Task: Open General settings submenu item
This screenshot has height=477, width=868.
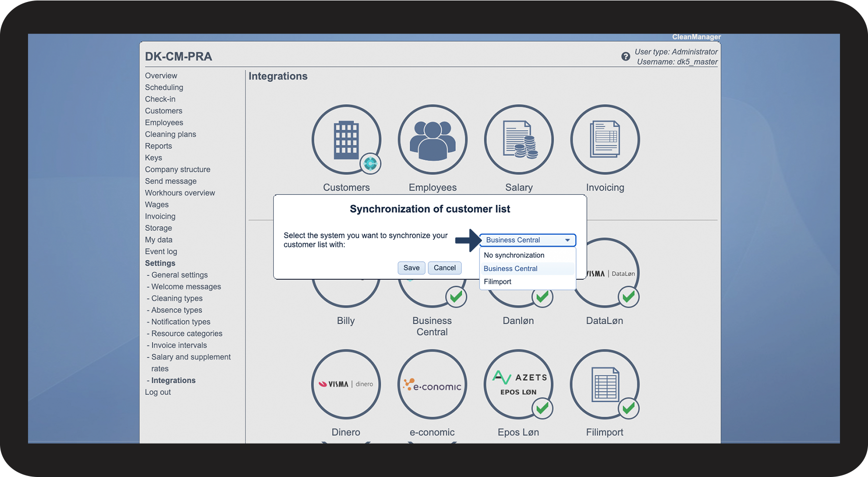Action: pos(180,275)
